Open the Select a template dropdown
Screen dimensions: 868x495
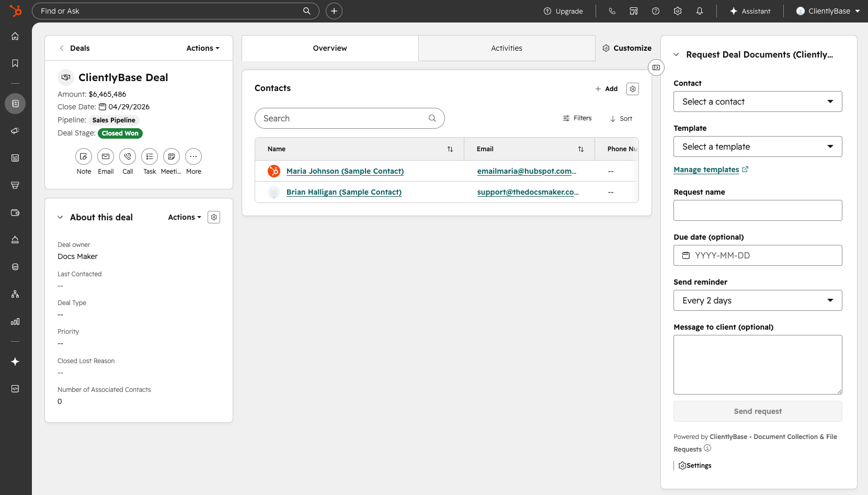(758, 147)
